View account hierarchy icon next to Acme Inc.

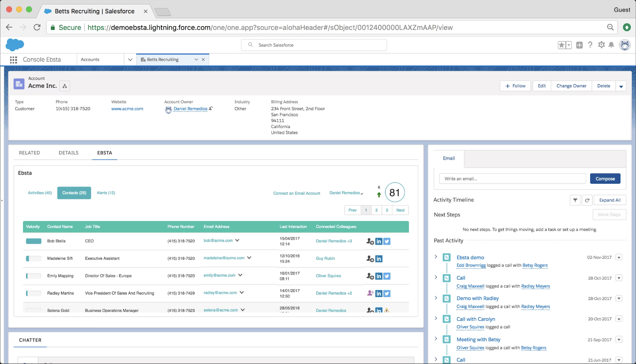(65, 86)
